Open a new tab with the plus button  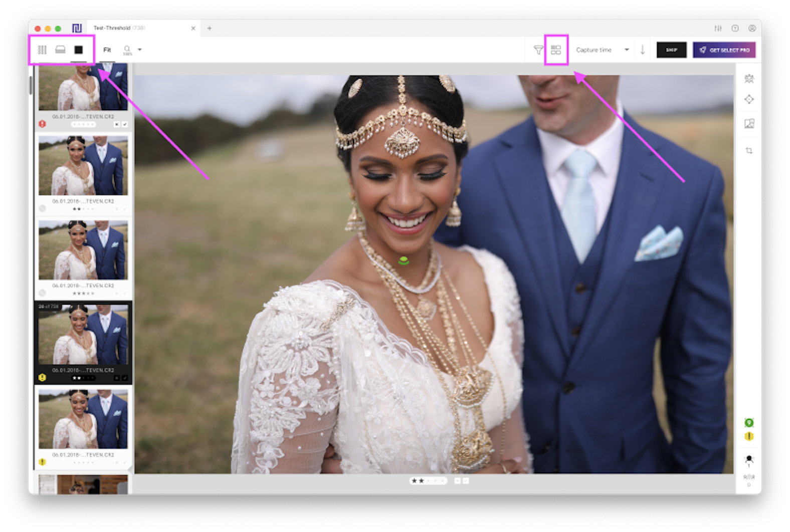pos(210,28)
